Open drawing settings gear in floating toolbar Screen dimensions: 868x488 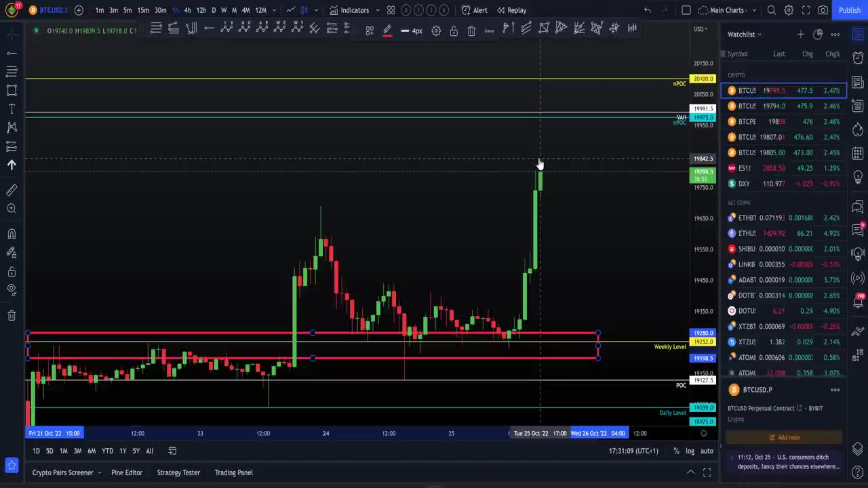[x=436, y=30]
